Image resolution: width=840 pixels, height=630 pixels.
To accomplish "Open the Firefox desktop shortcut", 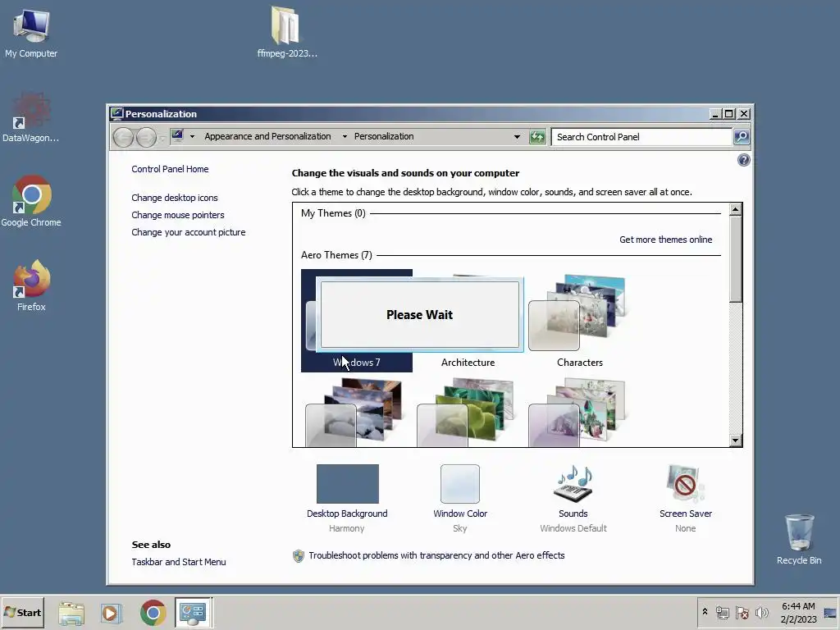I will pyautogui.click(x=31, y=286).
